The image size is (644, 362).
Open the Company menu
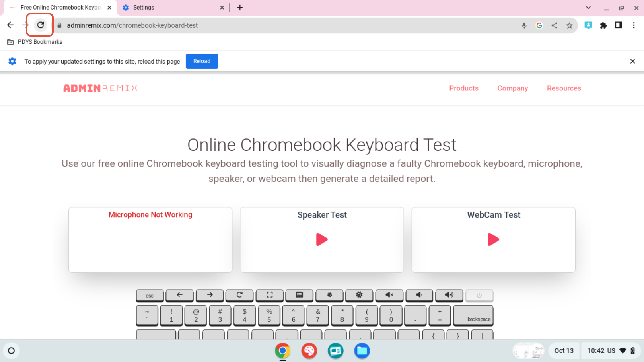click(513, 88)
